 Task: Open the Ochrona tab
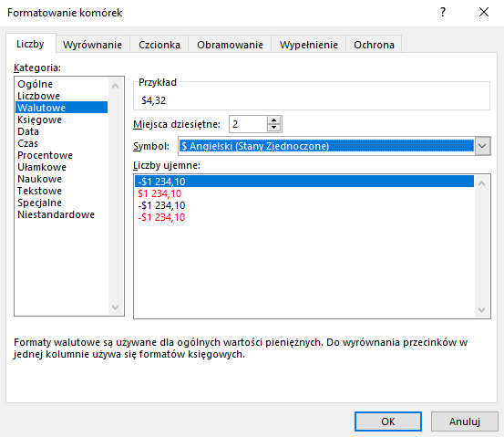point(374,45)
